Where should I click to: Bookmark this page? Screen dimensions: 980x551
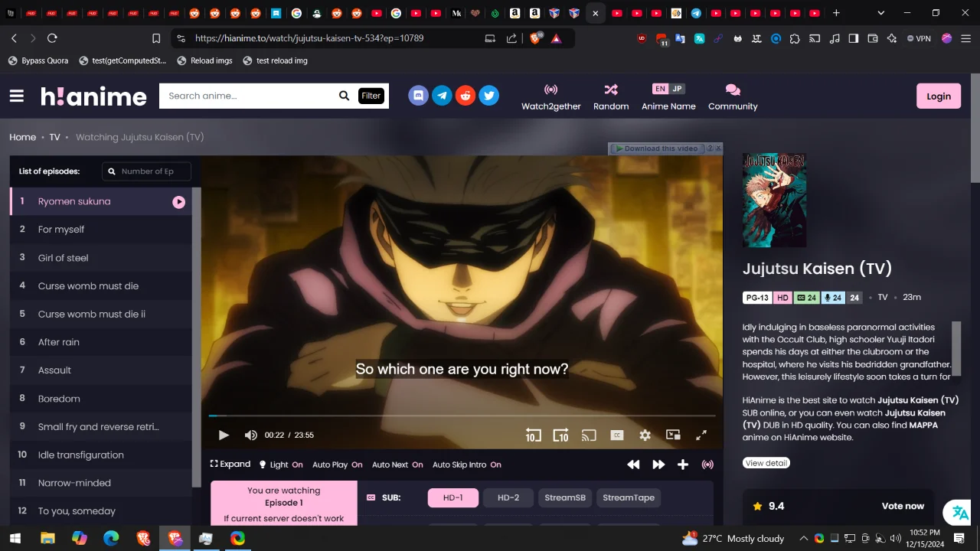(x=156, y=38)
